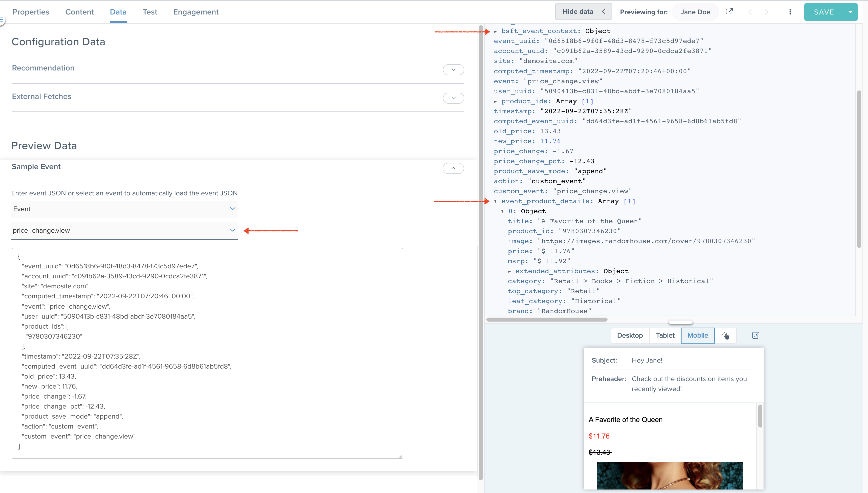The height and width of the screenshot is (493, 868).
Task: Click the Subject line Hey Jane!
Action: (647, 360)
